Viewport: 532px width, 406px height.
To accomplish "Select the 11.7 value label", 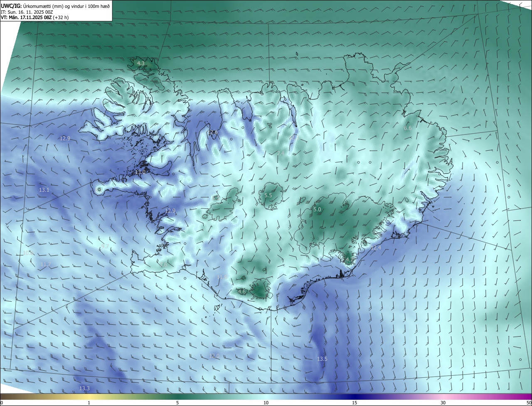I will [46, 264].
